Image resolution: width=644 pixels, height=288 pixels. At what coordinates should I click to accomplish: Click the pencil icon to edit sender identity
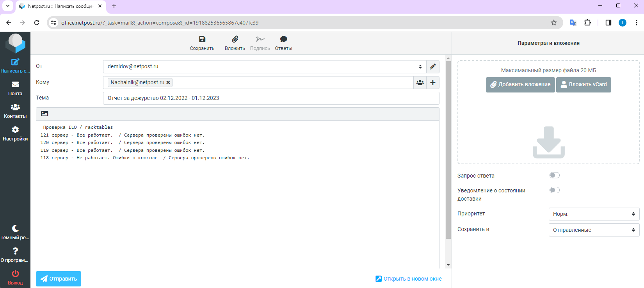tap(432, 67)
